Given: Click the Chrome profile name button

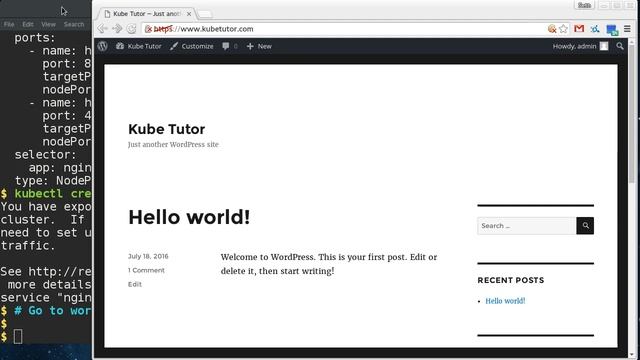Looking at the screenshot, I should [584, 5].
